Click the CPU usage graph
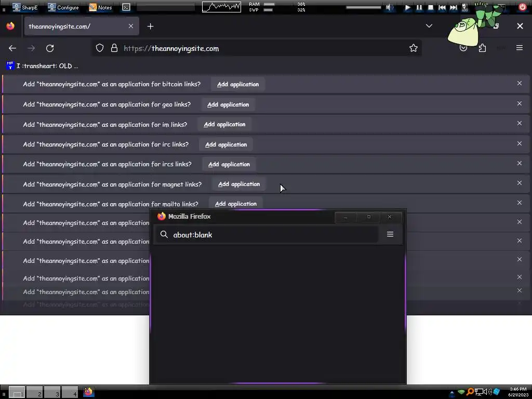 click(221, 7)
